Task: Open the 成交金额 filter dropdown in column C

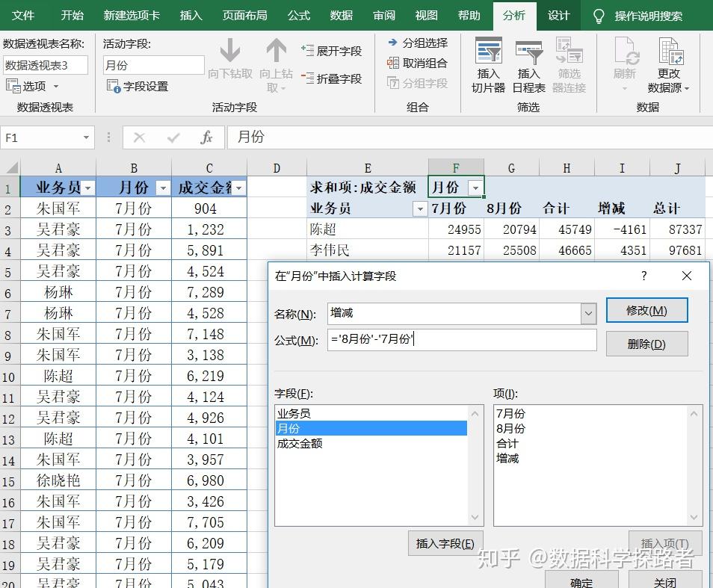Action: [238, 188]
